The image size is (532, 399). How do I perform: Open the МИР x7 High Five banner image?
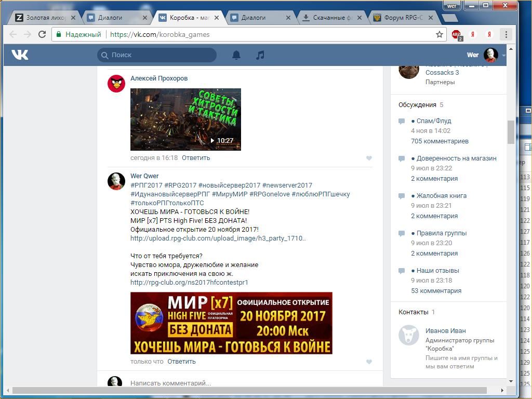[231, 323]
